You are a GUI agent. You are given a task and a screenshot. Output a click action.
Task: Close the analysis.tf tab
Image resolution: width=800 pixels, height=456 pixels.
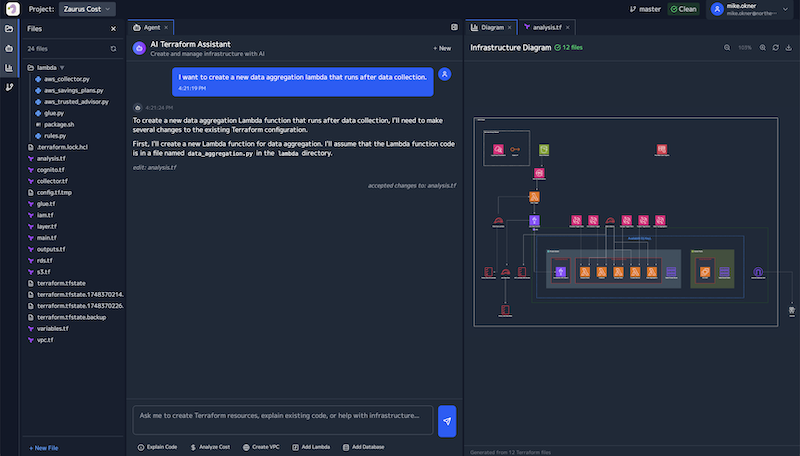click(567, 28)
